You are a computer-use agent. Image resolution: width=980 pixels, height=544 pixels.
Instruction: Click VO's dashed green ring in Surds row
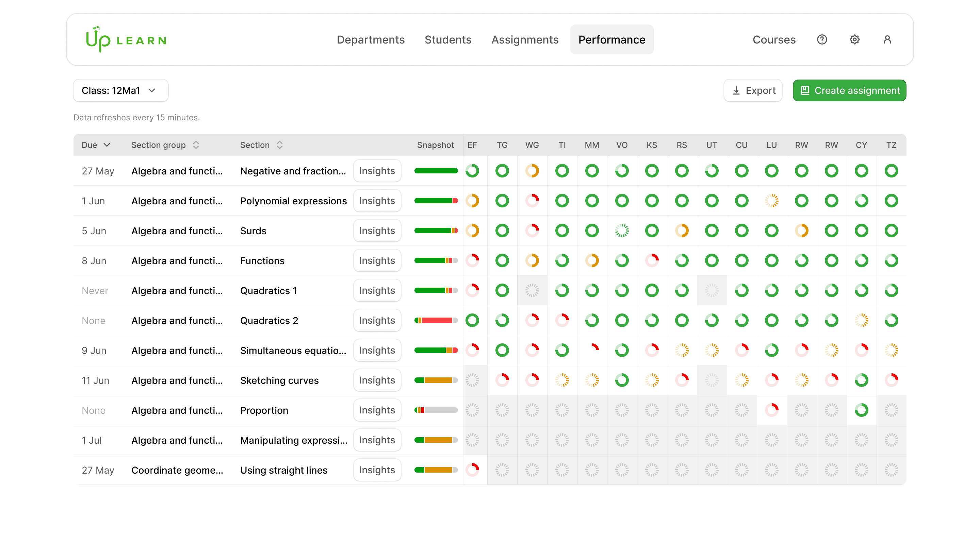coord(622,231)
